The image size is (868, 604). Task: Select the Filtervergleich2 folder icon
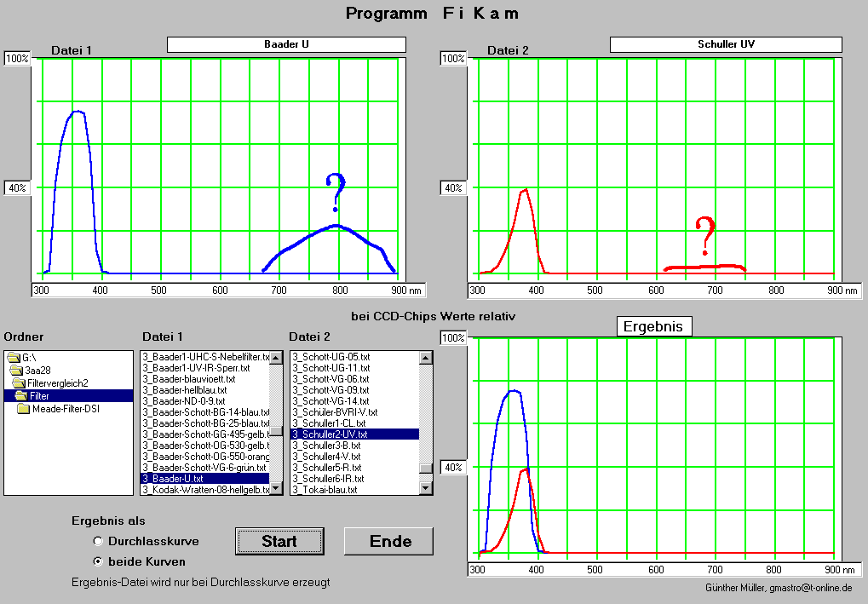click(x=20, y=383)
